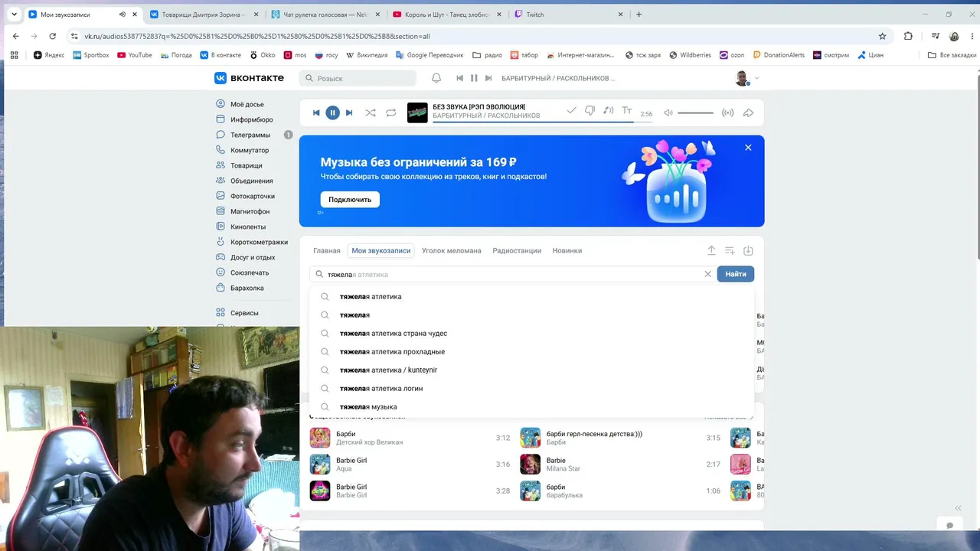Image resolution: width=980 pixels, height=551 pixels.
Task: Open the 'Википедия' bookmark
Action: [367, 55]
